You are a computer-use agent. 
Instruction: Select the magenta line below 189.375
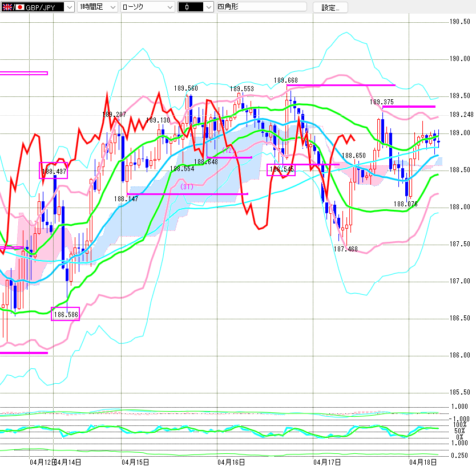click(x=409, y=107)
